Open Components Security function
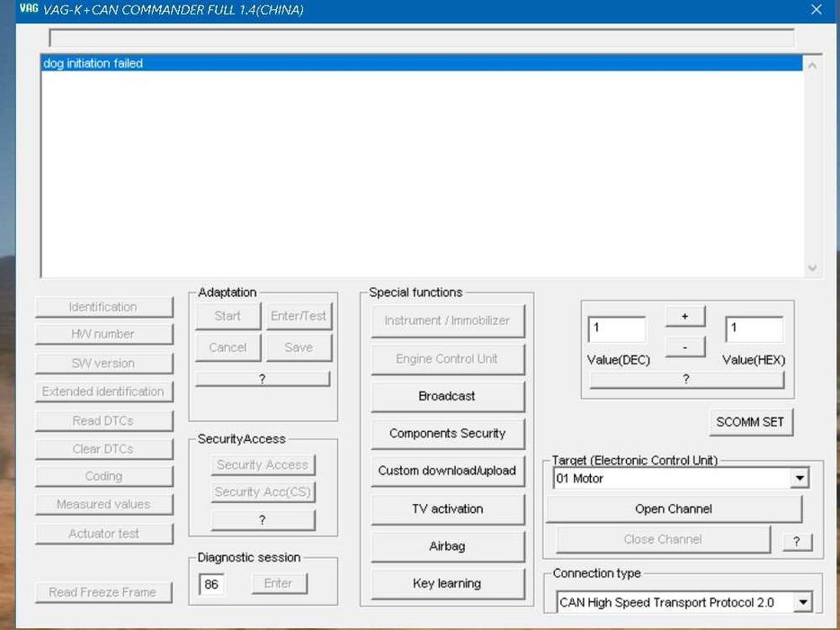Screen dimensions: 840x630 pyautogui.click(x=447, y=433)
